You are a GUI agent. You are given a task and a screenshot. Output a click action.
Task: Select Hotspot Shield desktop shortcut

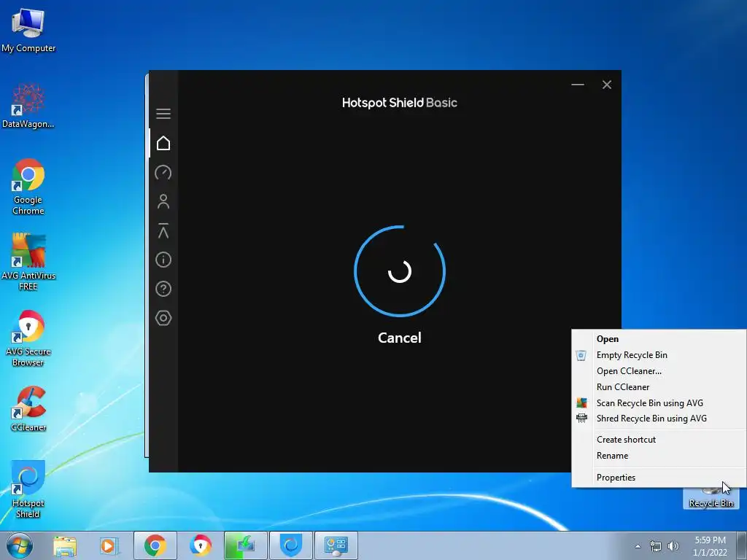(x=28, y=489)
